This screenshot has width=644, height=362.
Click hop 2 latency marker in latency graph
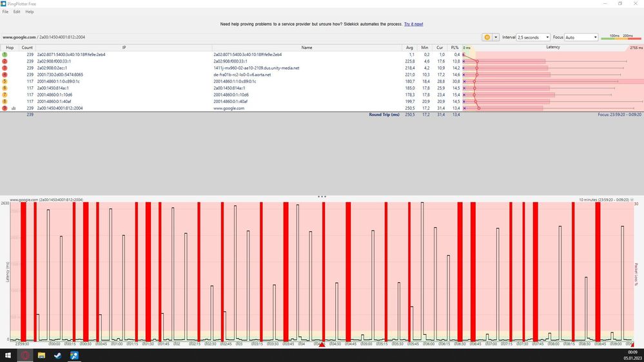pos(477,61)
